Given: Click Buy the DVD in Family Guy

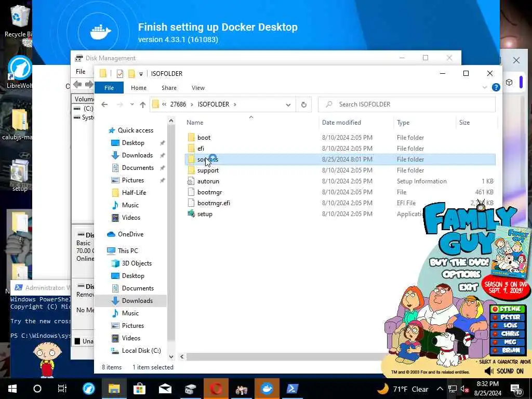Looking at the screenshot, I should (x=459, y=262).
